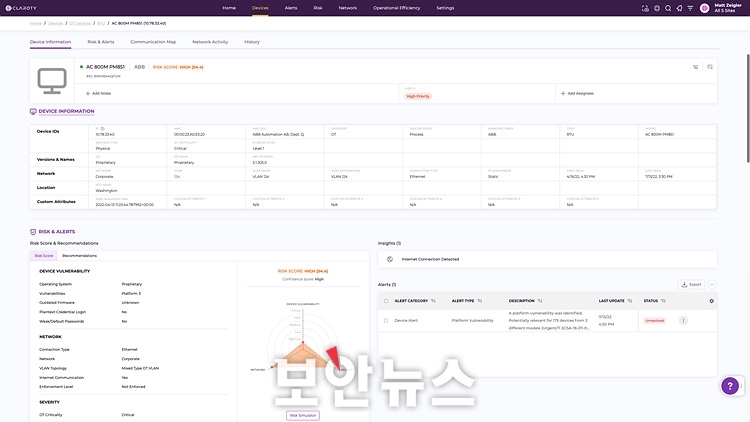Click the Alert Type column filter icon

(x=479, y=301)
